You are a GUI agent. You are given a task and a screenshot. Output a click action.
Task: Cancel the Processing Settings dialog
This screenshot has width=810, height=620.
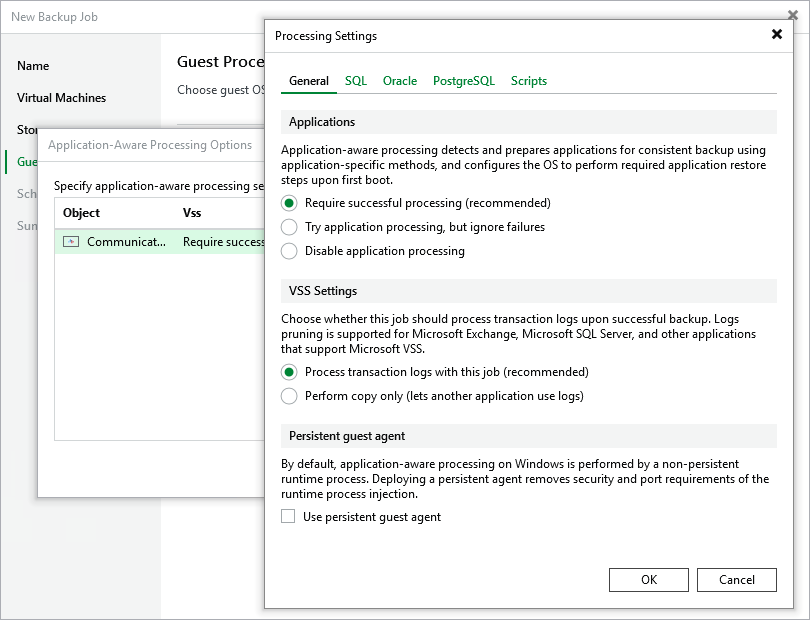click(x=737, y=580)
